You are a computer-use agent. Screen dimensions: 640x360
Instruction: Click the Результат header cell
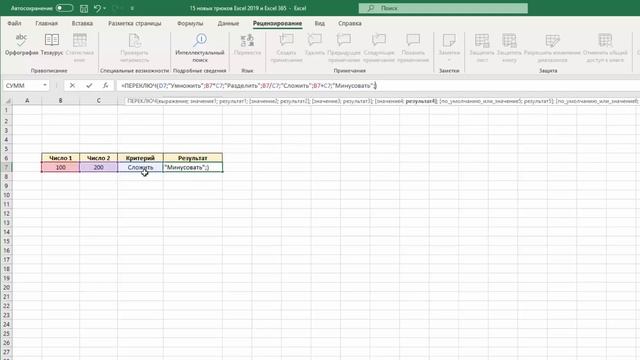(193, 158)
